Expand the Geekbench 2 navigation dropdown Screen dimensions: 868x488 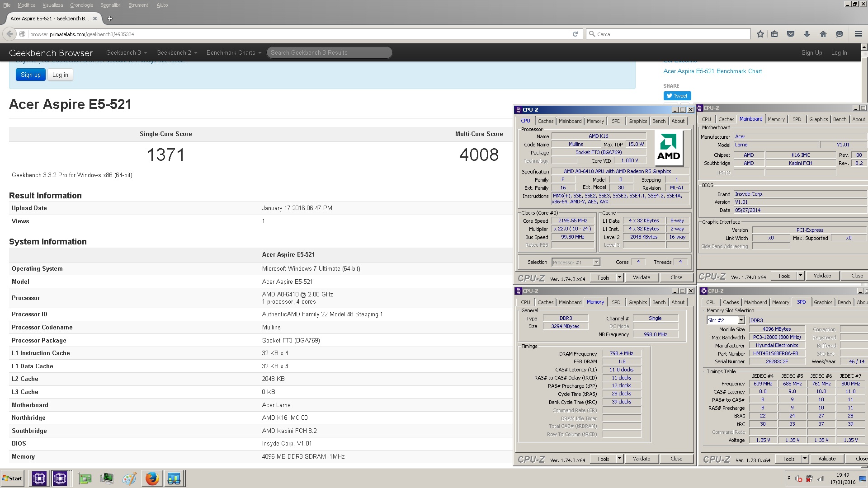(177, 52)
